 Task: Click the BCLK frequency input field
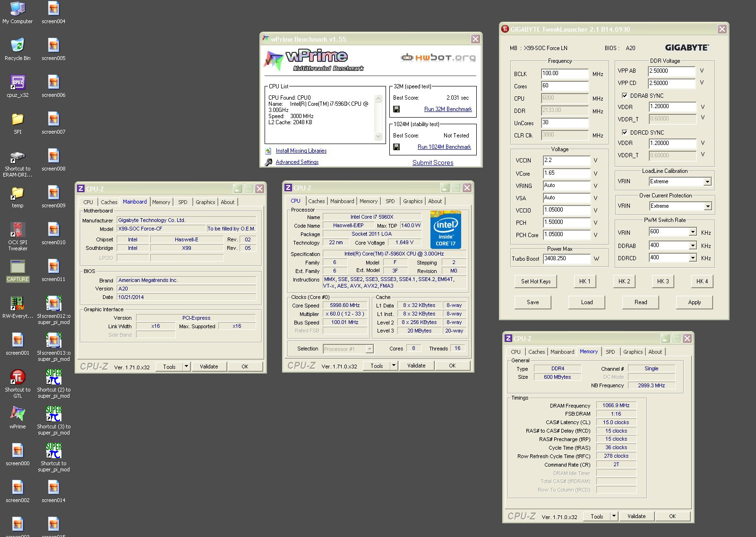click(x=565, y=74)
